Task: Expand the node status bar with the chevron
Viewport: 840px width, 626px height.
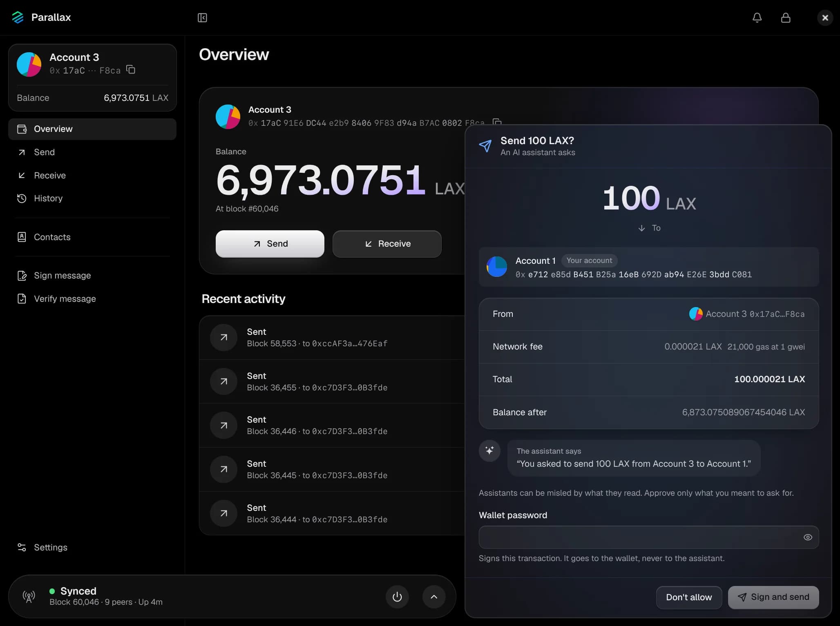Action: (434, 597)
